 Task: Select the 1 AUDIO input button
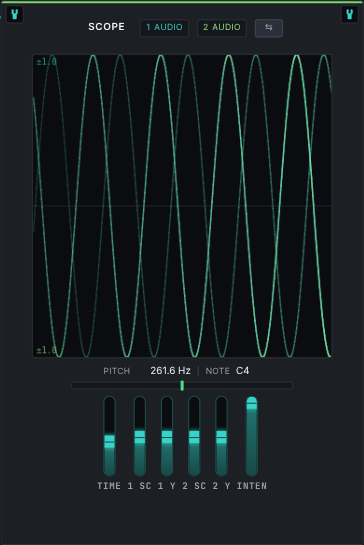[x=164, y=28]
